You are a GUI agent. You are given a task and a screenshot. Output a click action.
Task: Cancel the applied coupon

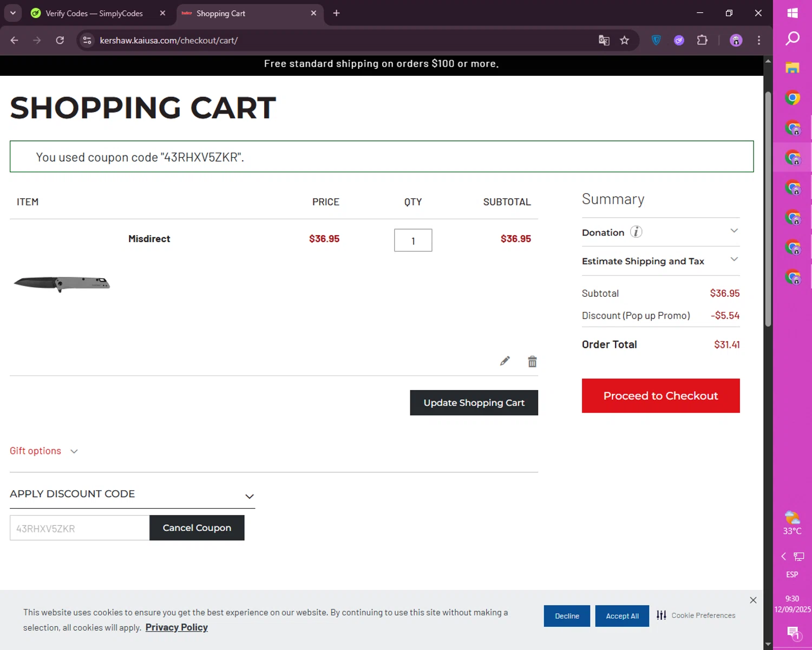point(197,528)
